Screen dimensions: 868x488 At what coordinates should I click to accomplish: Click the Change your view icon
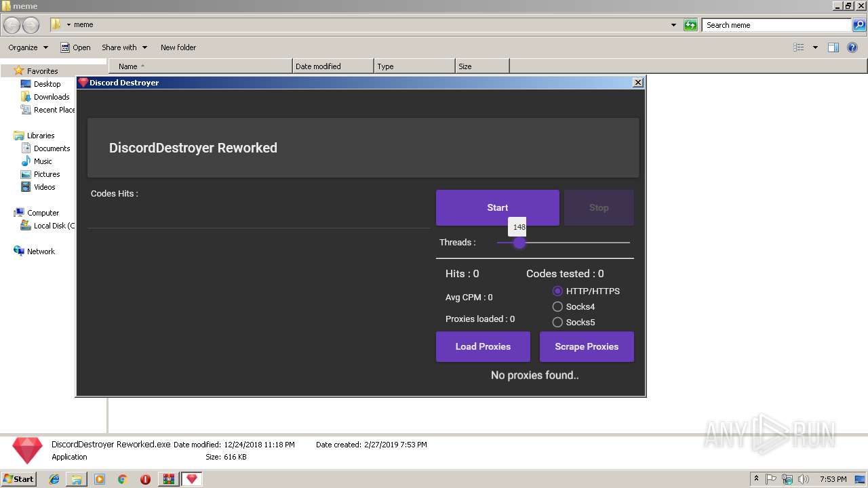(x=799, y=47)
